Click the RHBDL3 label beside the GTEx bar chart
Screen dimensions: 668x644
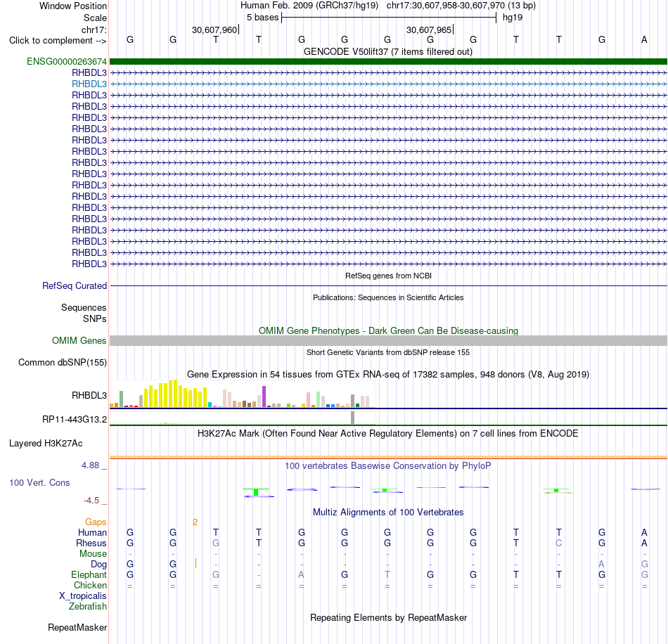[x=89, y=395]
